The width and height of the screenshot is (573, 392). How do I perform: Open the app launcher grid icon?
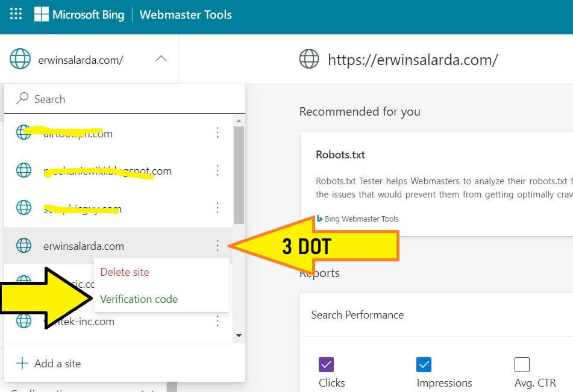coord(16,14)
